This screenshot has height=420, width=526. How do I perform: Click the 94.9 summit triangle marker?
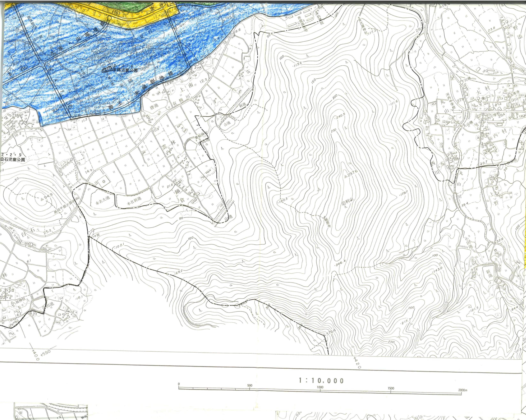pyautogui.click(x=42, y=199)
